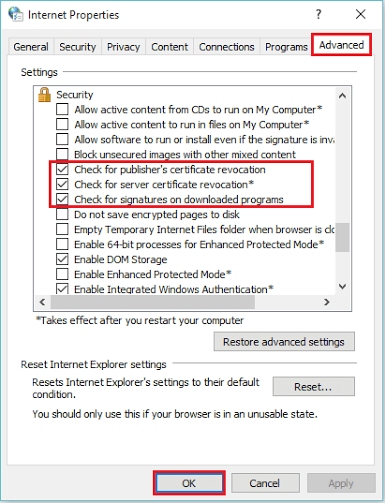Click the scroll left arrow of settings list

click(x=42, y=302)
